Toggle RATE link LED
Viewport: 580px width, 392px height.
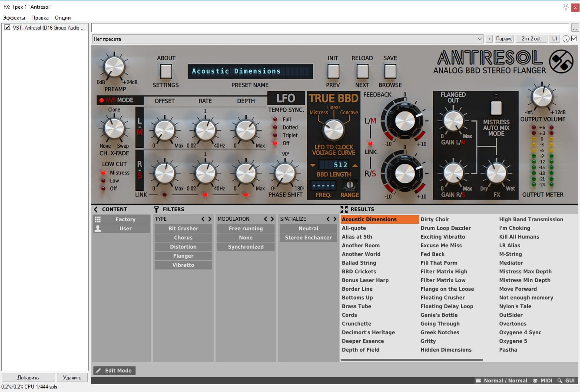point(205,195)
